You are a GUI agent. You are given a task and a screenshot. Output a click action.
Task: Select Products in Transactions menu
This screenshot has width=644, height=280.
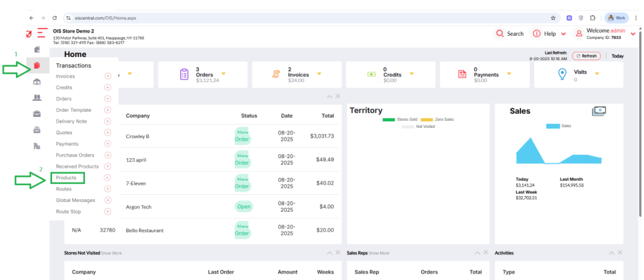point(66,178)
